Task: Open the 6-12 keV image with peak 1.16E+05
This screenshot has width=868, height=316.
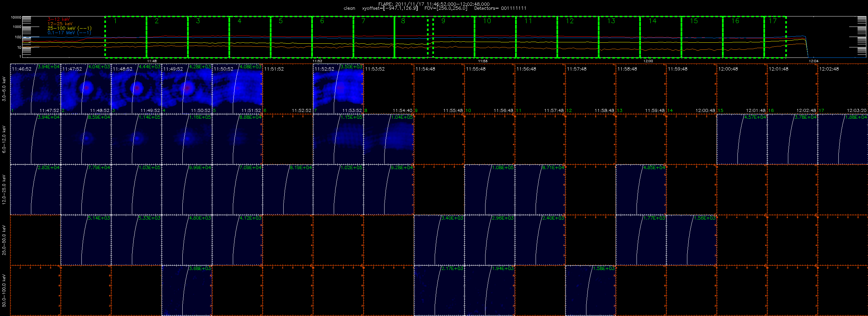Action: click(187, 139)
